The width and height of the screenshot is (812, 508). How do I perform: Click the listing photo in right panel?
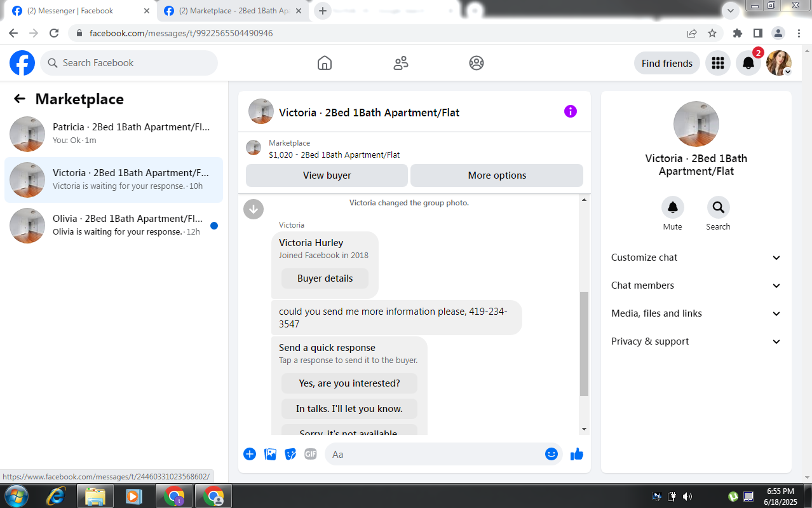pos(696,124)
